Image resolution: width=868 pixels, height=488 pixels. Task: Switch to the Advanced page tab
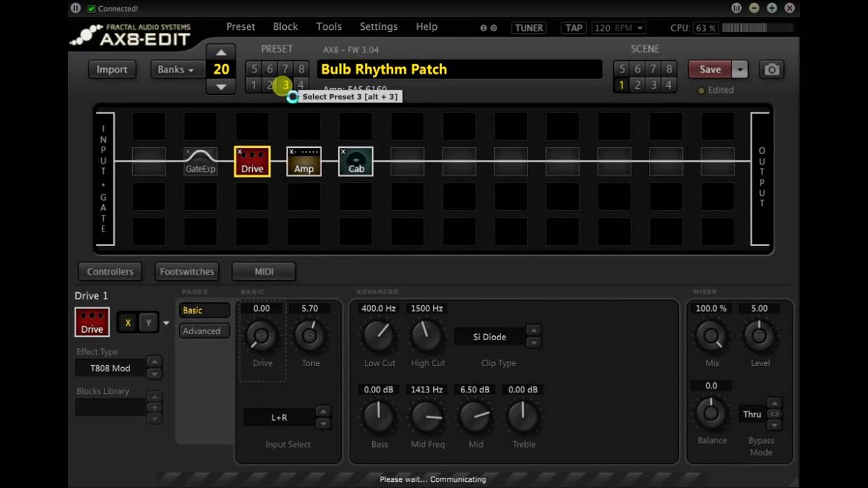[205, 331]
